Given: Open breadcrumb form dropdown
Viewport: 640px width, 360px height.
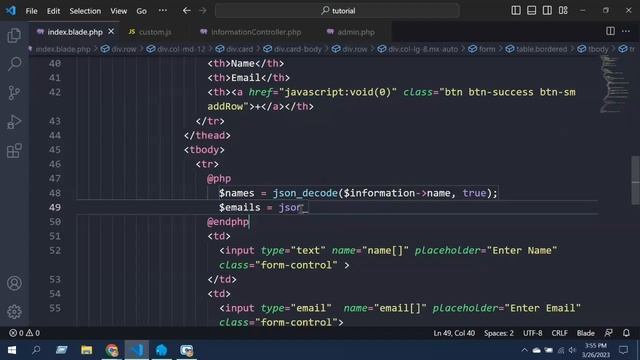Looking at the screenshot, I should (482, 49).
